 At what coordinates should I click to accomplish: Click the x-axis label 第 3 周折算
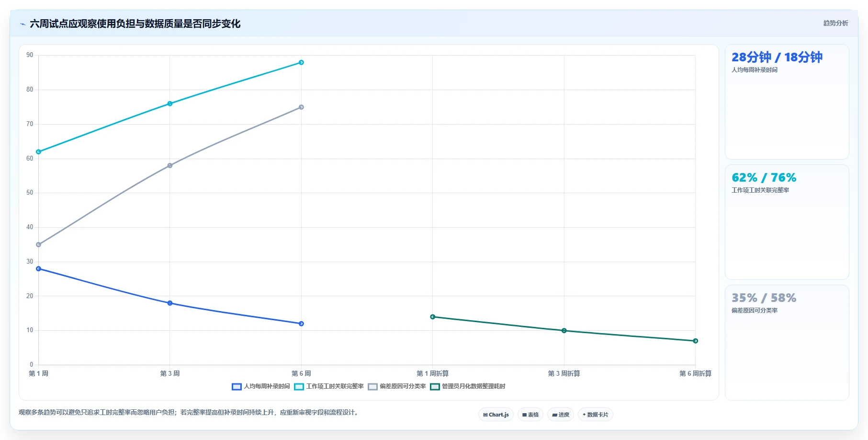click(564, 373)
